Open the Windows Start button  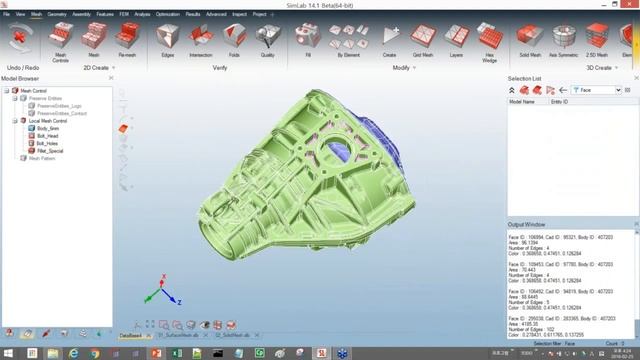[8, 353]
